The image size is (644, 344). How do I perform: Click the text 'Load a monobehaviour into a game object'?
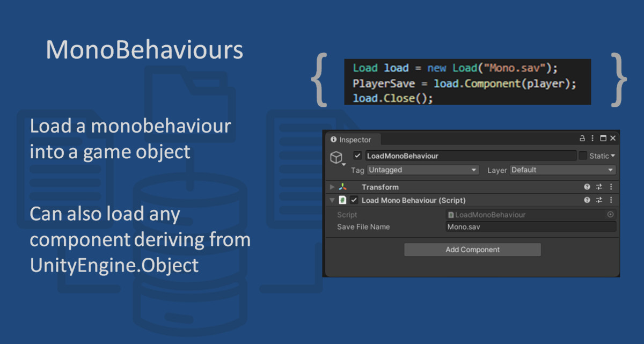[130, 139]
